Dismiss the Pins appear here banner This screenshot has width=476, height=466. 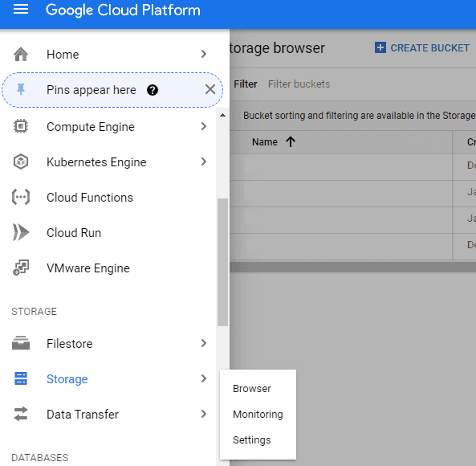pos(210,90)
